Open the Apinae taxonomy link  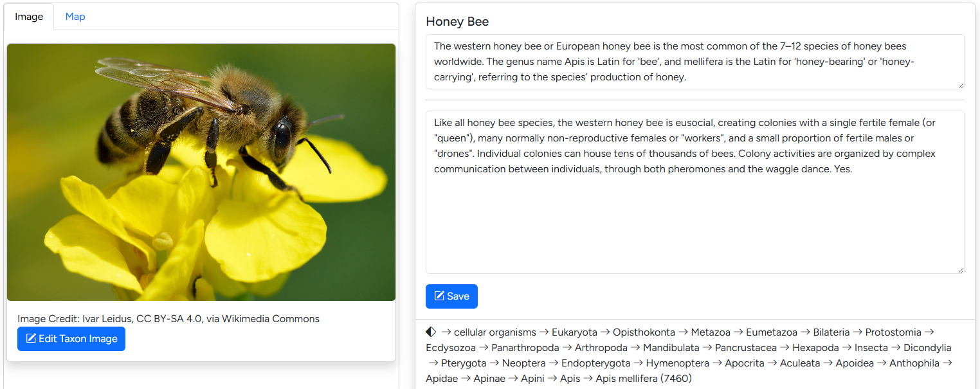(x=490, y=378)
